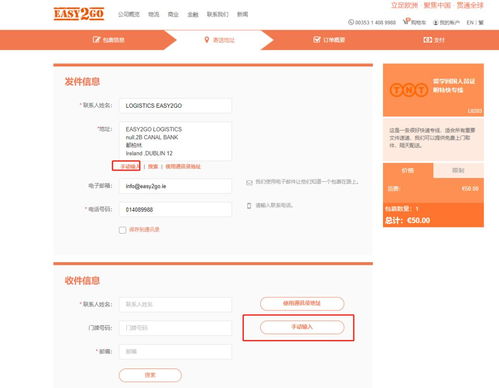Open the 金融 menu item
This screenshot has width=499, height=388.
pos(193,14)
